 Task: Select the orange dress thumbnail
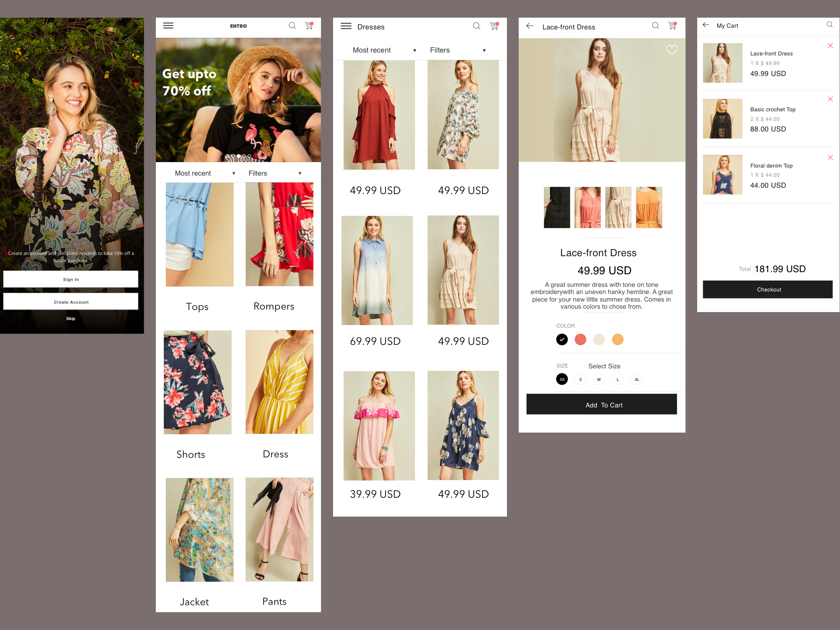click(648, 207)
